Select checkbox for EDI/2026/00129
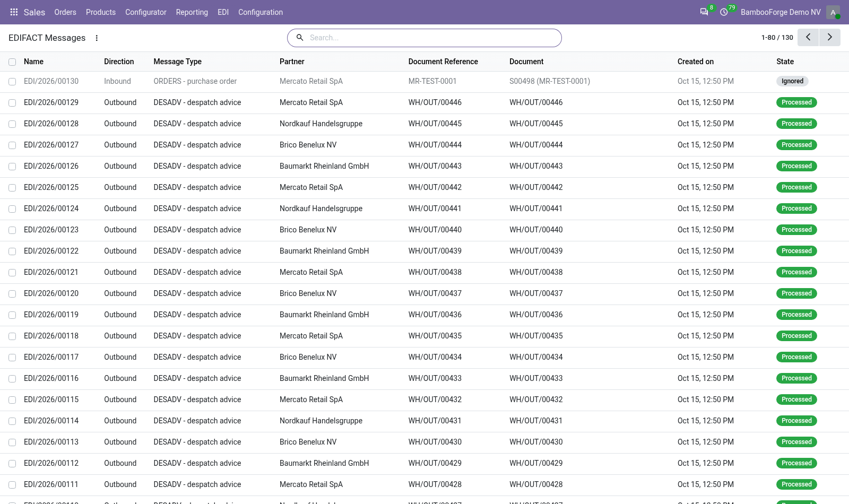This screenshot has height=504, width=849. point(12,103)
